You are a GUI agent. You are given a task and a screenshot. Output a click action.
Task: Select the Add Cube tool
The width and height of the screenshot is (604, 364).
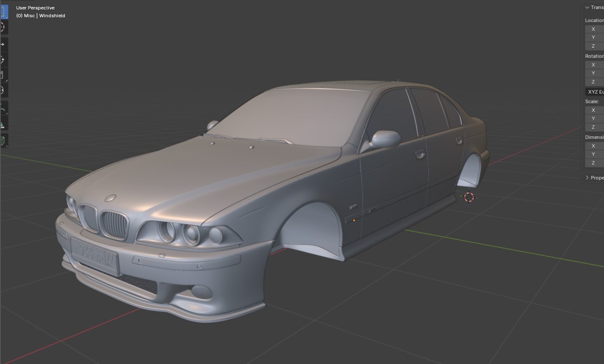(3, 141)
